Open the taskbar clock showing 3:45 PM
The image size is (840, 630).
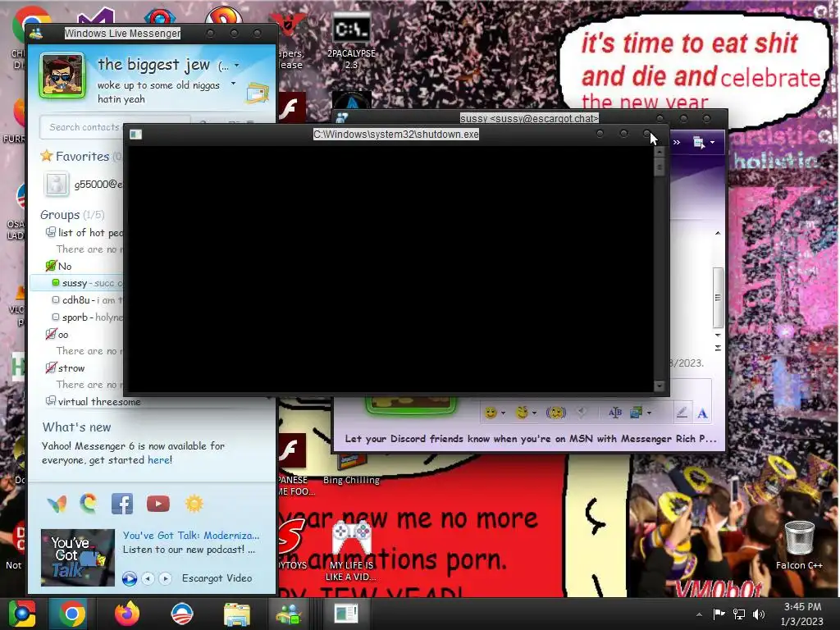[x=802, y=614]
